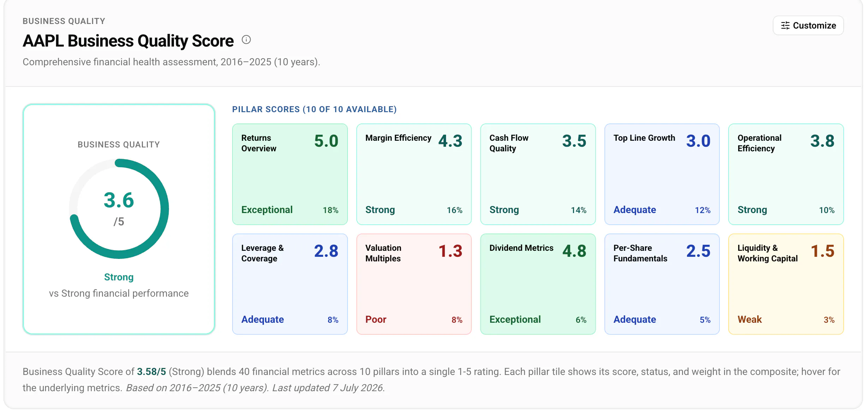Image resolution: width=868 pixels, height=412 pixels.
Task: Click the 16% weight value
Action: click(x=454, y=210)
